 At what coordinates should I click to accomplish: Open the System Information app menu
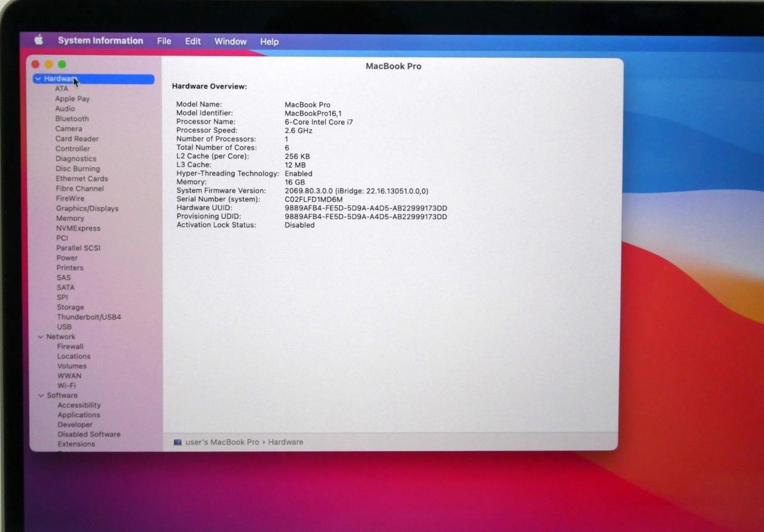coord(100,41)
